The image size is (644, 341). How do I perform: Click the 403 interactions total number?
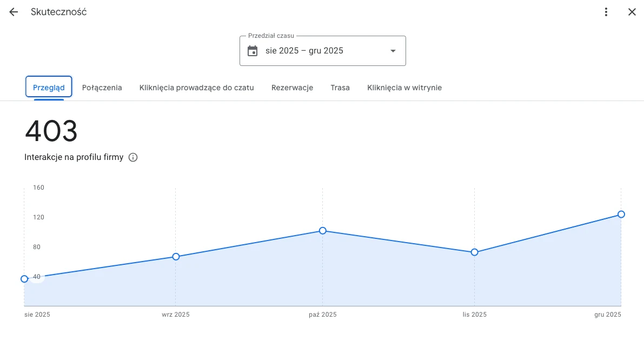[x=51, y=131]
